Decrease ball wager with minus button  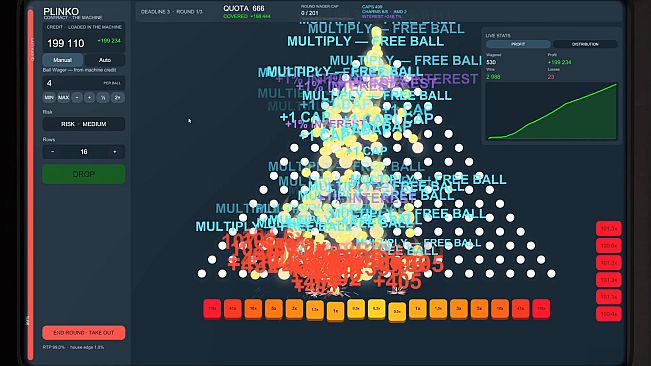(77, 98)
